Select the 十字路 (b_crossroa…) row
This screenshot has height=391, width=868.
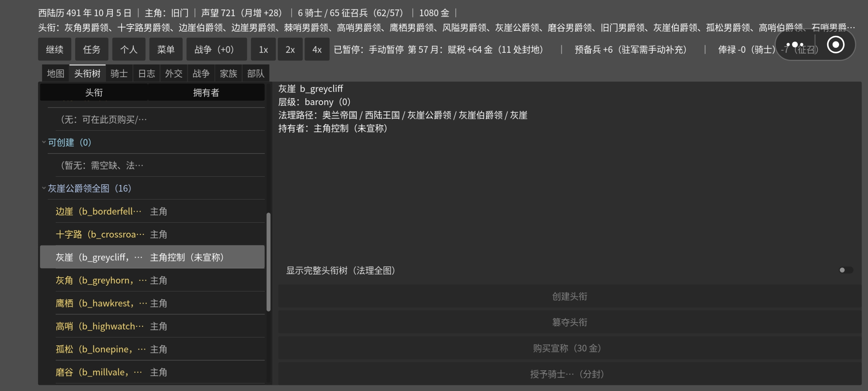152,234
